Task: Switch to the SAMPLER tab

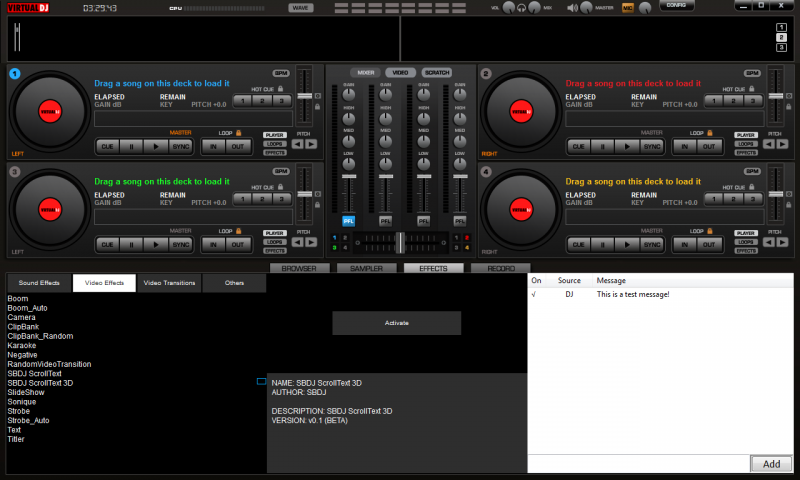Action: pyautogui.click(x=366, y=268)
